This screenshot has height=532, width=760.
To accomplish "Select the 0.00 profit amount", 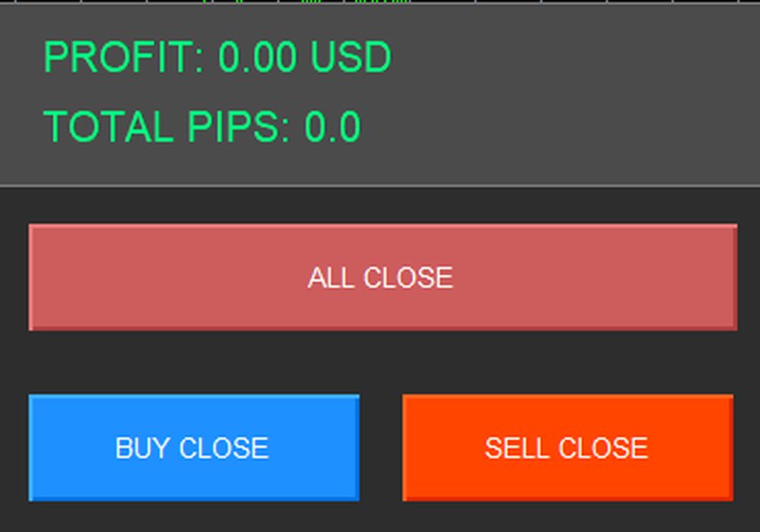I will 257,59.
